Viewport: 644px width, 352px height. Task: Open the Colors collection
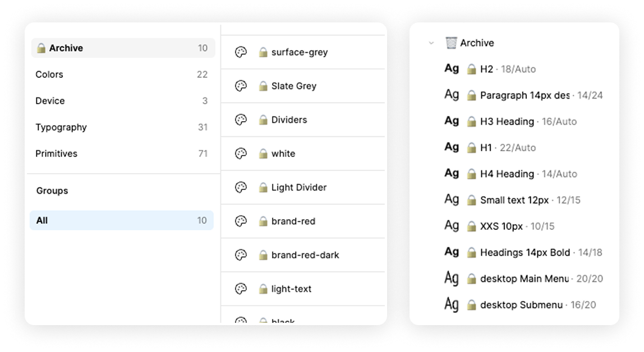49,75
